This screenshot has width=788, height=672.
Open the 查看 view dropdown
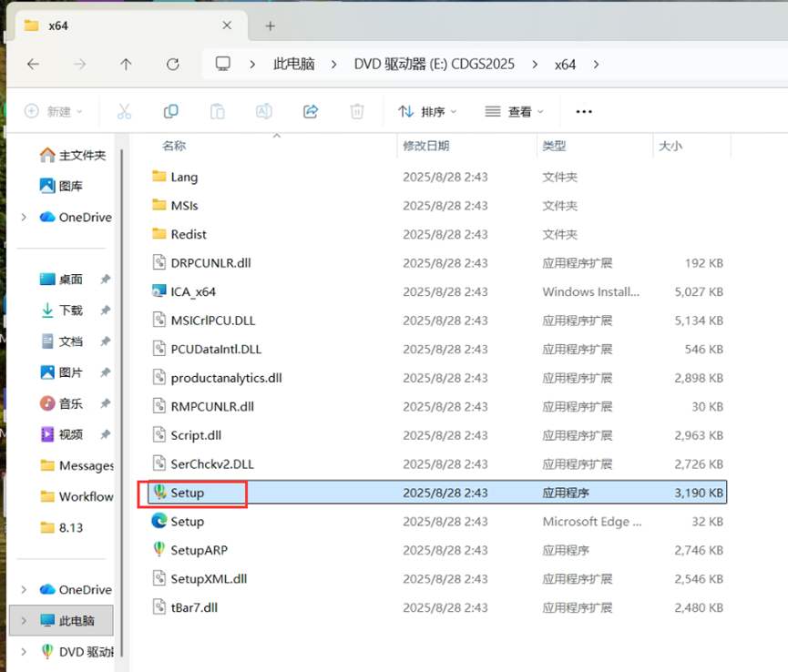tap(515, 112)
